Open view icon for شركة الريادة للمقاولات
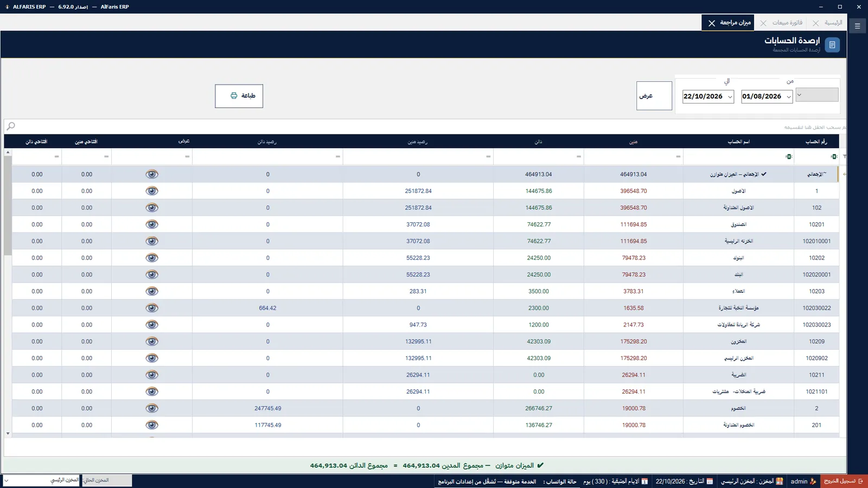 (152, 325)
